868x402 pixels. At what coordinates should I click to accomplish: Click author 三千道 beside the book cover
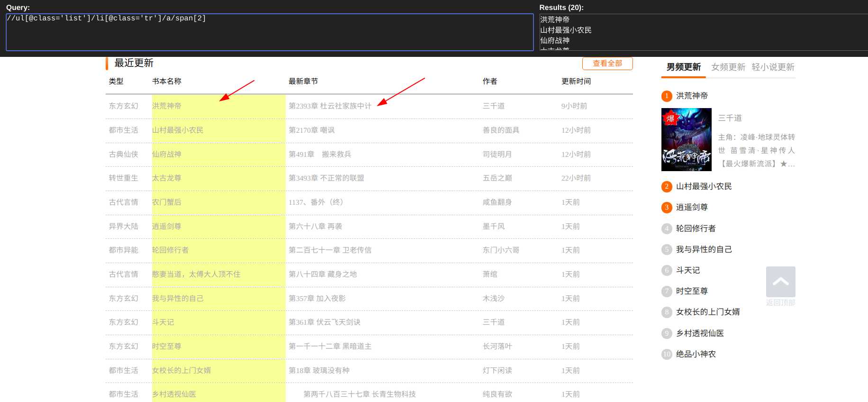(x=730, y=118)
